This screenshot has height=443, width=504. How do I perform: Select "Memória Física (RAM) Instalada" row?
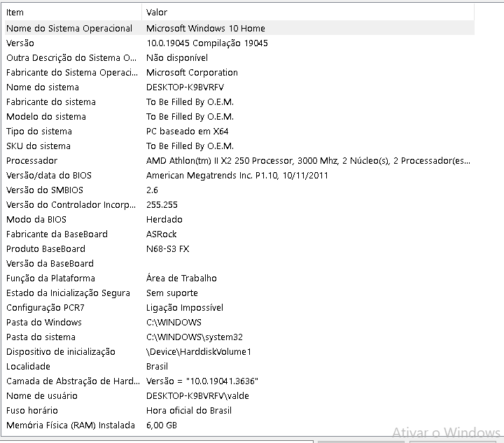pyautogui.click(x=239, y=426)
